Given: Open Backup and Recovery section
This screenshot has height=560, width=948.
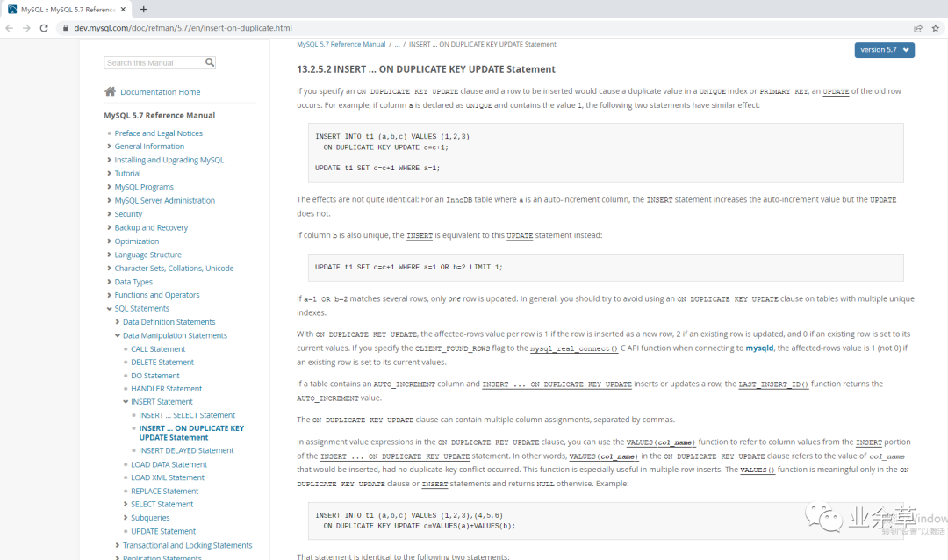Looking at the screenshot, I should click(x=151, y=227).
